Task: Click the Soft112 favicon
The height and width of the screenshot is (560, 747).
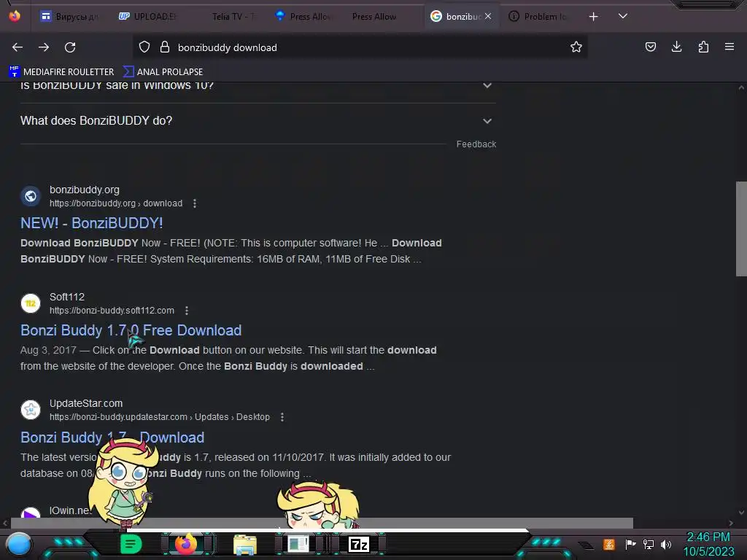Action: coord(31,303)
